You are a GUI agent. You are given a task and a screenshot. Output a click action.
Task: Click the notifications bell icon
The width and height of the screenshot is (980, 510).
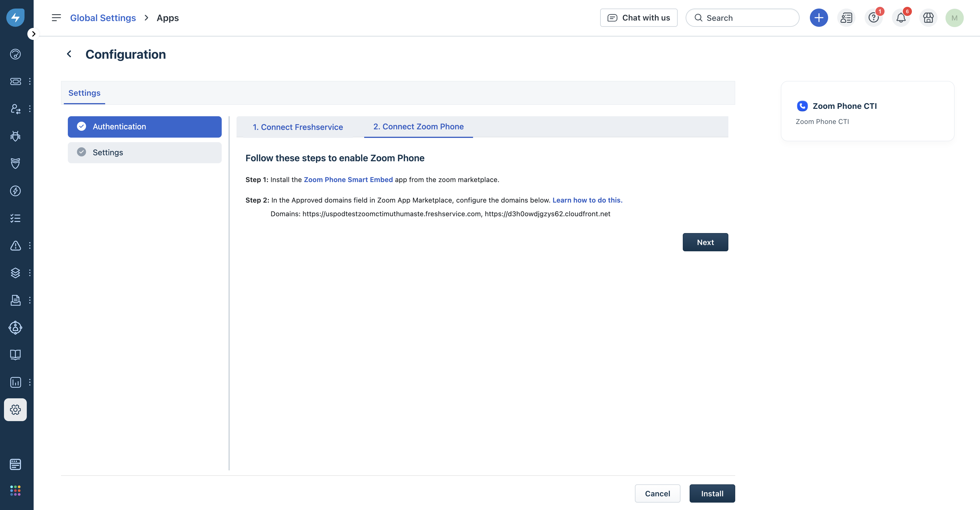tap(900, 18)
